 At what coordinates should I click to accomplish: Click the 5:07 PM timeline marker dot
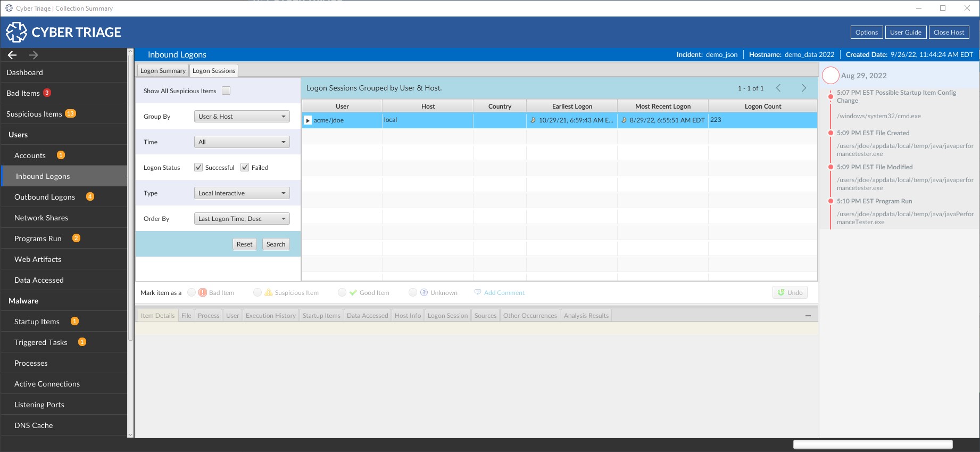point(830,96)
